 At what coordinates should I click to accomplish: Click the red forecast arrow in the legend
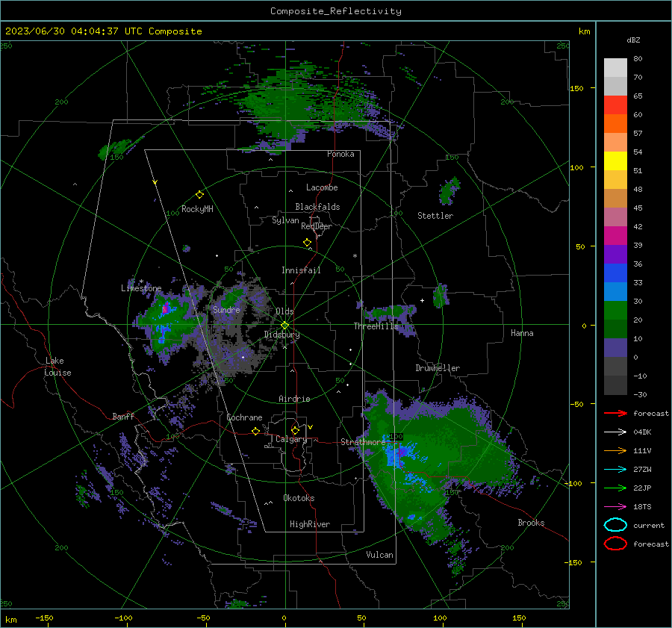615,413
